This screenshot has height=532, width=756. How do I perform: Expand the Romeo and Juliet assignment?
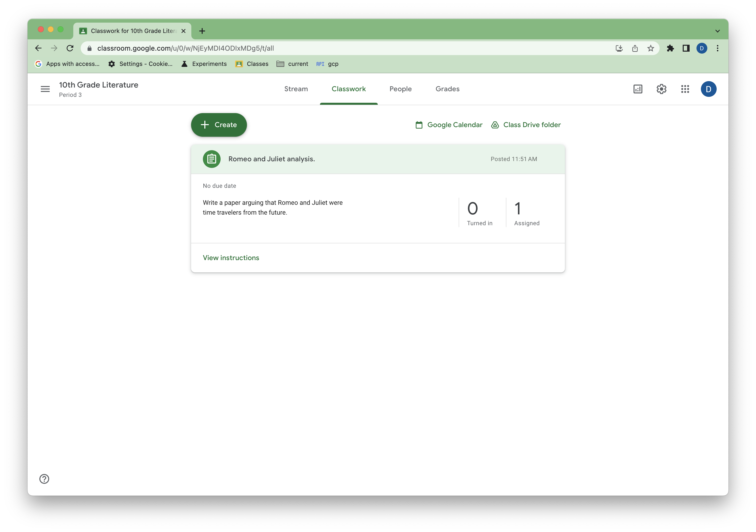378,158
